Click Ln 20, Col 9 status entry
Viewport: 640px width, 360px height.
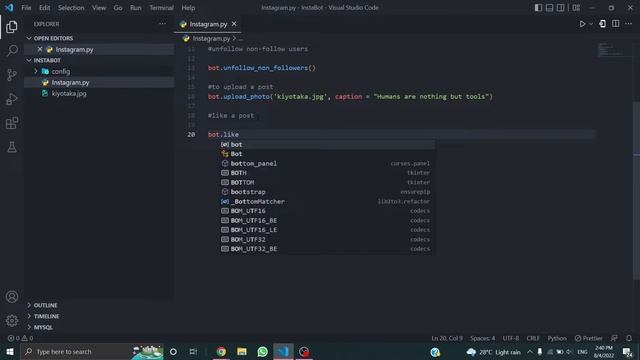click(447, 338)
